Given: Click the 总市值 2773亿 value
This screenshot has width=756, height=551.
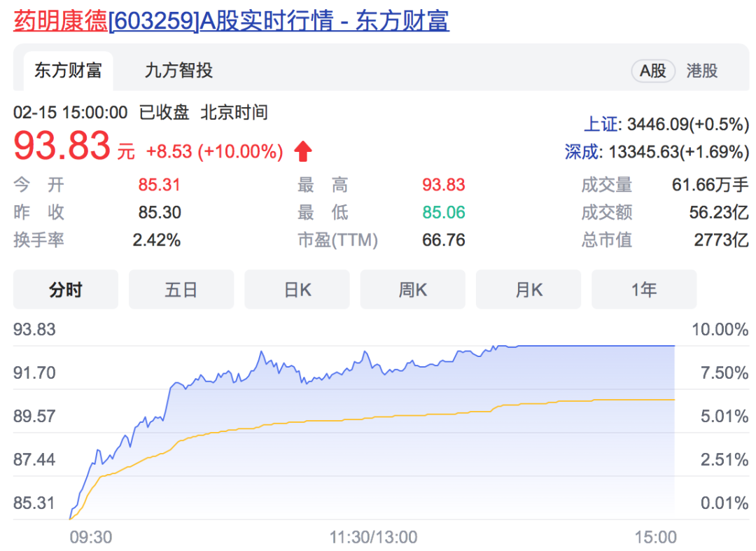Looking at the screenshot, I should (x=721, y=240).
